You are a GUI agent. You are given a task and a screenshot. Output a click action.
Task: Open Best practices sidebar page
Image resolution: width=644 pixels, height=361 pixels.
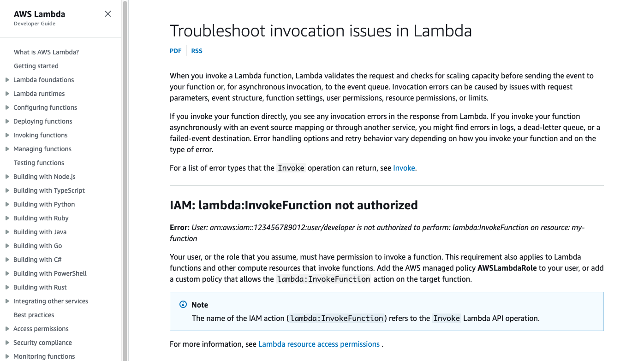tap(34, 315)
